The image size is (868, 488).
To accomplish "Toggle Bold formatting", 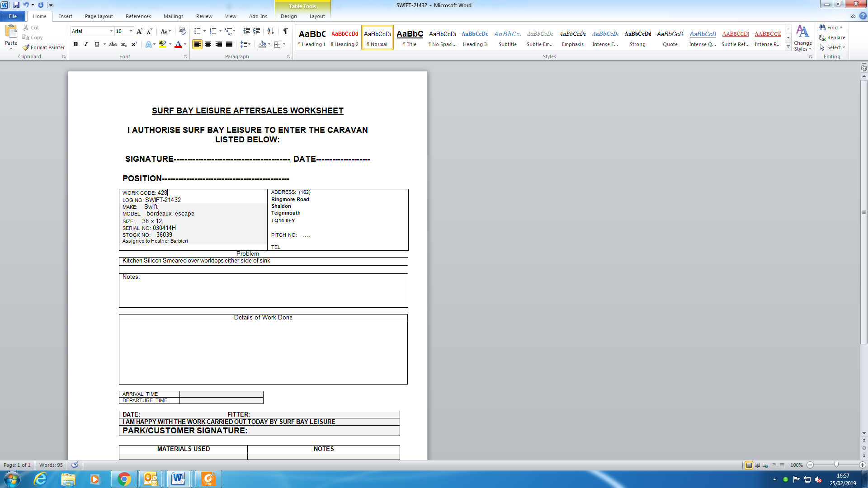I will coord(75,44).
